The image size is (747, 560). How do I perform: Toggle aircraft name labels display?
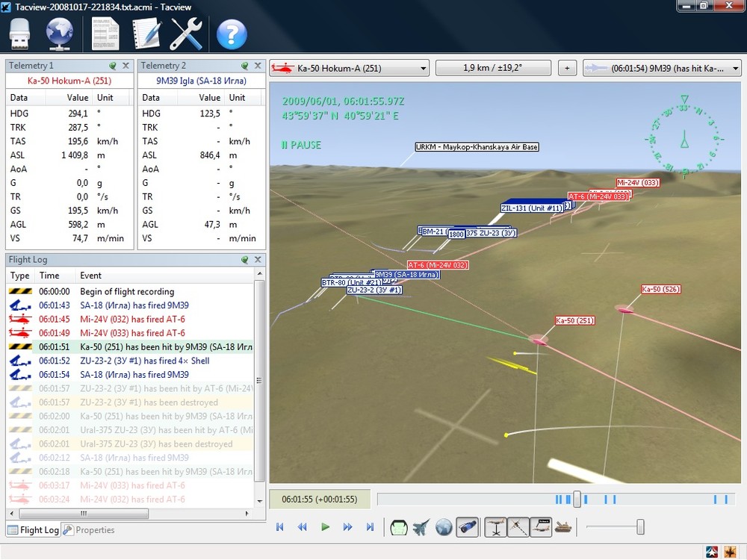pos(541,527)
